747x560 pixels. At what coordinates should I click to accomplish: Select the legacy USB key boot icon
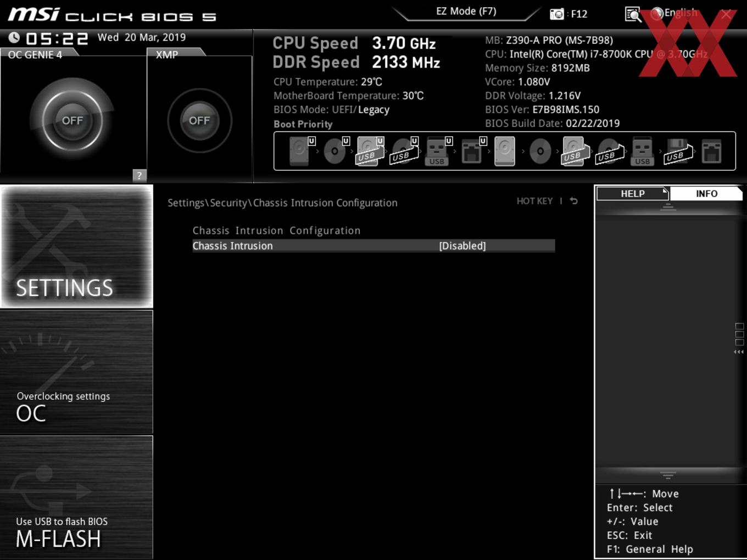point(642,151)
